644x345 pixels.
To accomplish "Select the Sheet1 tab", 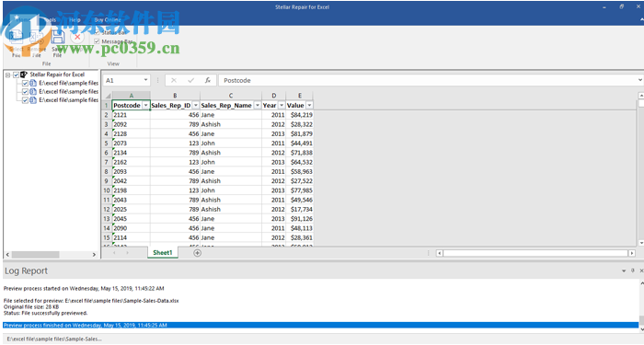I will 163,253.
